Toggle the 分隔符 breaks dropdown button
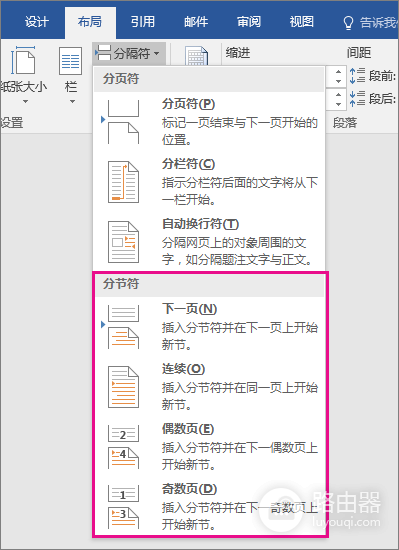This screenshot has width=399, height=550. coord(129,54)
